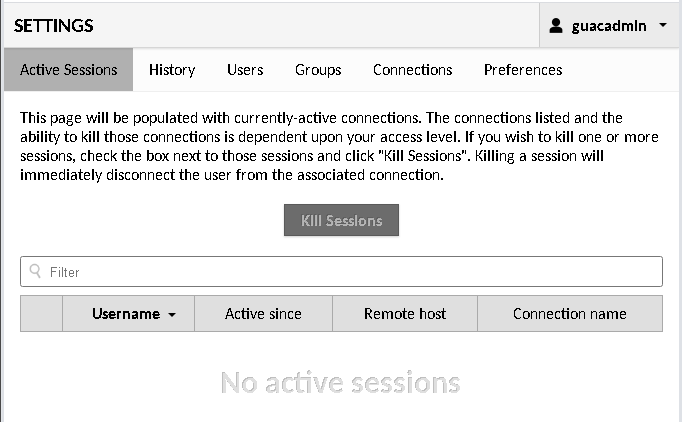Focus the Filter input field
This screenshot has width=682, height=422.
pos(341,271)
